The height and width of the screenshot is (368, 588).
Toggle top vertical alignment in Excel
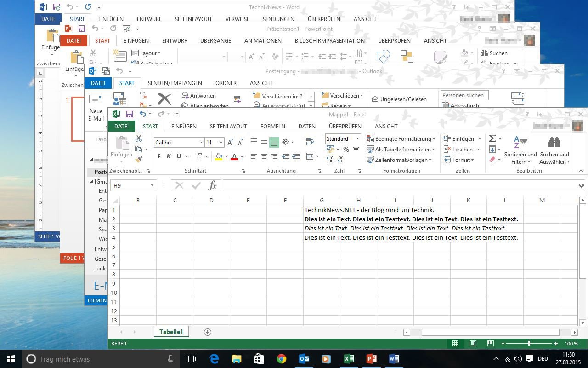click(x=254, y=142)
